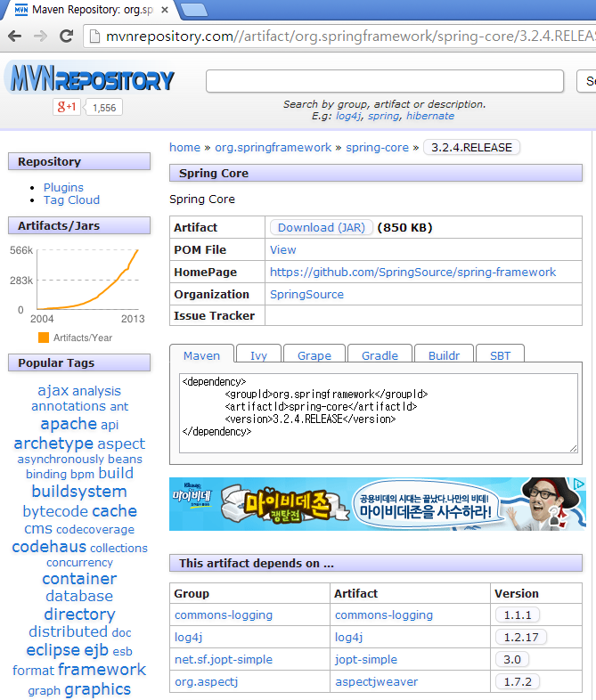The image size is (596, 700).
Task: Click the Download (JAR) button
Action: [321, 227]
